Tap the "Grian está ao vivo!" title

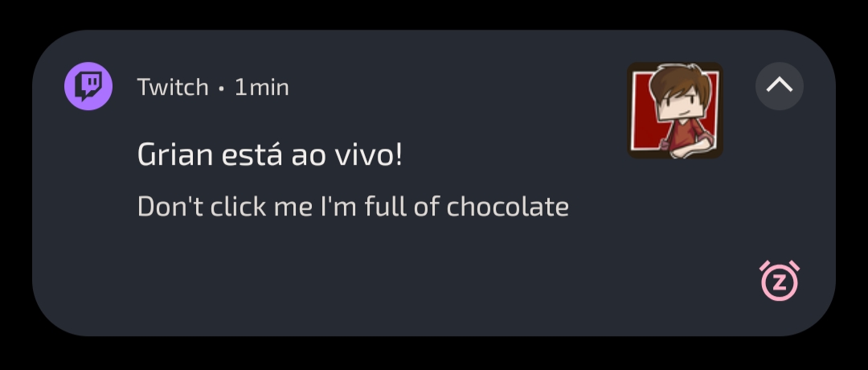(x=269, y=154)
